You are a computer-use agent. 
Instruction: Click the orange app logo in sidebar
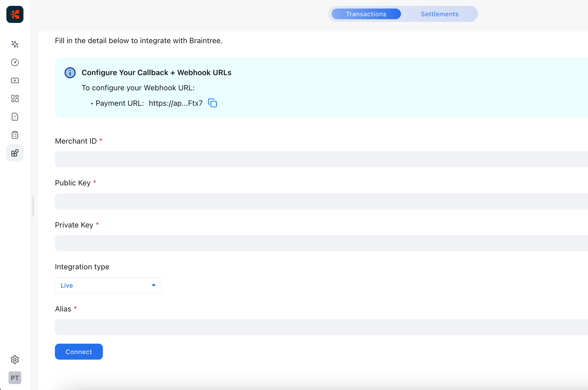[15, 14]
